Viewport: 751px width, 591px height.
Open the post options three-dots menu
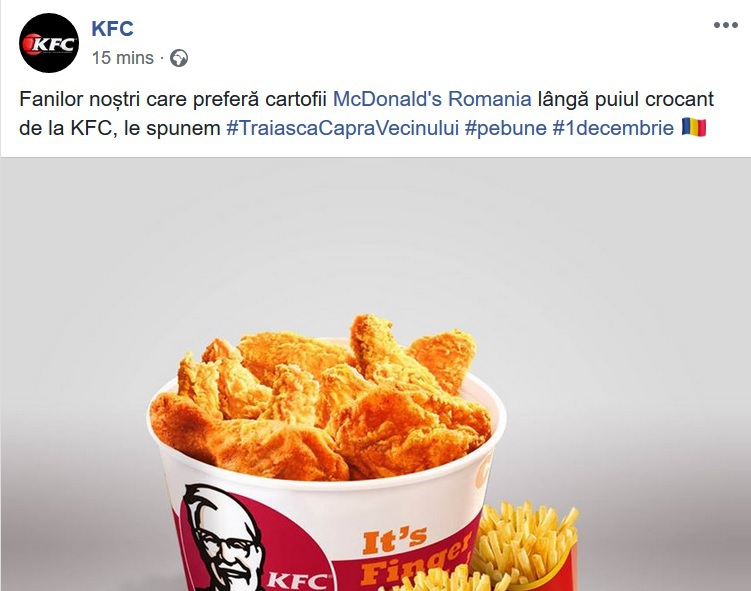point(726,25)
